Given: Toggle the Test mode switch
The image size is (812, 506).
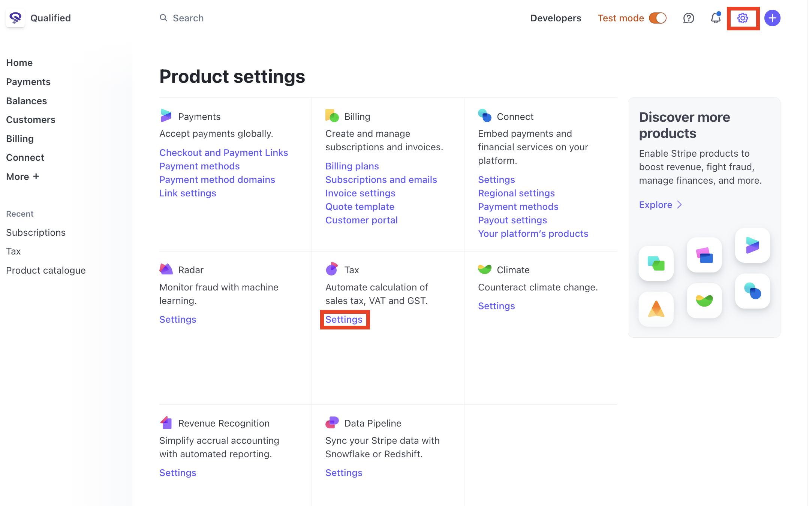Looking at the screenshot, I should 658,18.
